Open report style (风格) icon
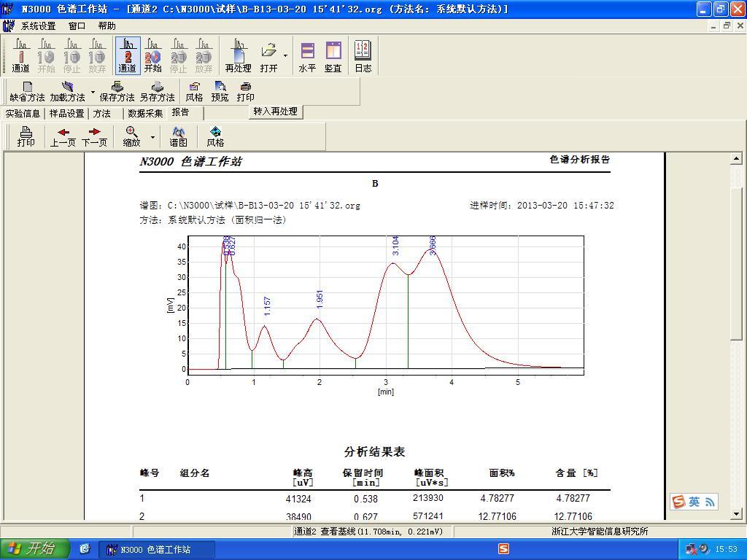This screenshot has width=747, height=560. pyautogui.click(x=215, y=136)
